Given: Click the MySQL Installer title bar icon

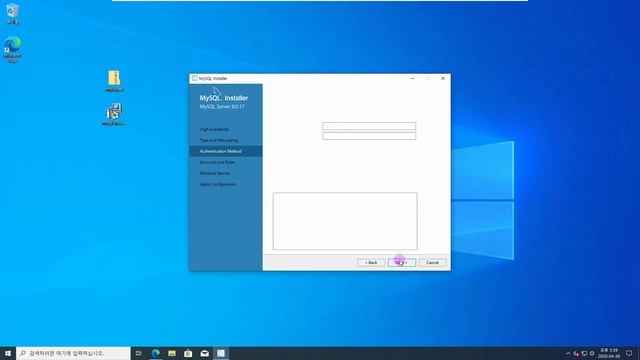Looking at the screenshot, I should coord(195,78).
